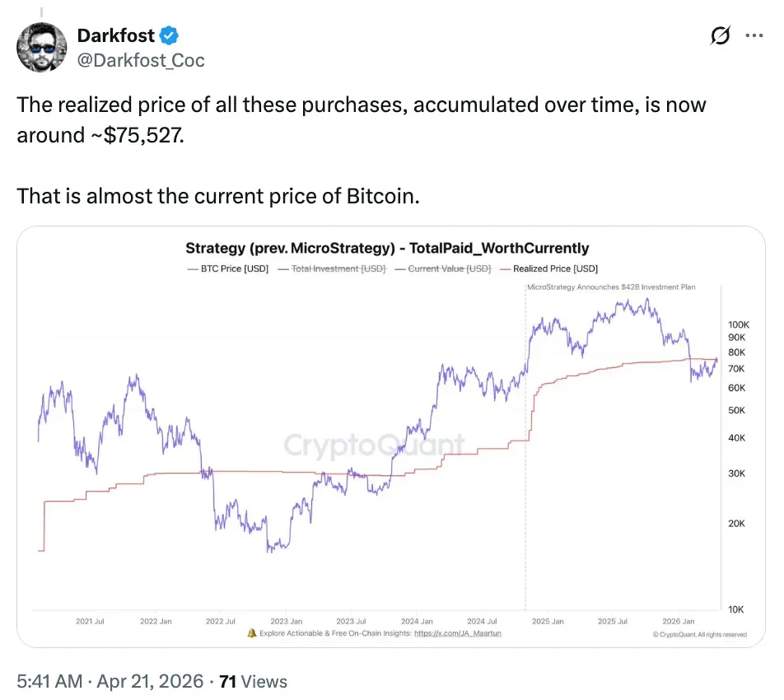Click the bell icon below the chart
784x700 pixels.
click(252, 634)
